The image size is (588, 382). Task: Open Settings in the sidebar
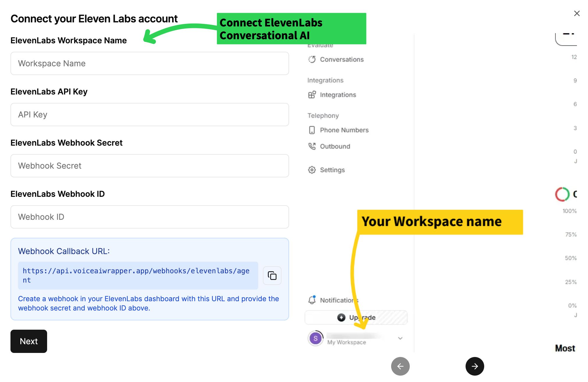[x=326, y=170]
